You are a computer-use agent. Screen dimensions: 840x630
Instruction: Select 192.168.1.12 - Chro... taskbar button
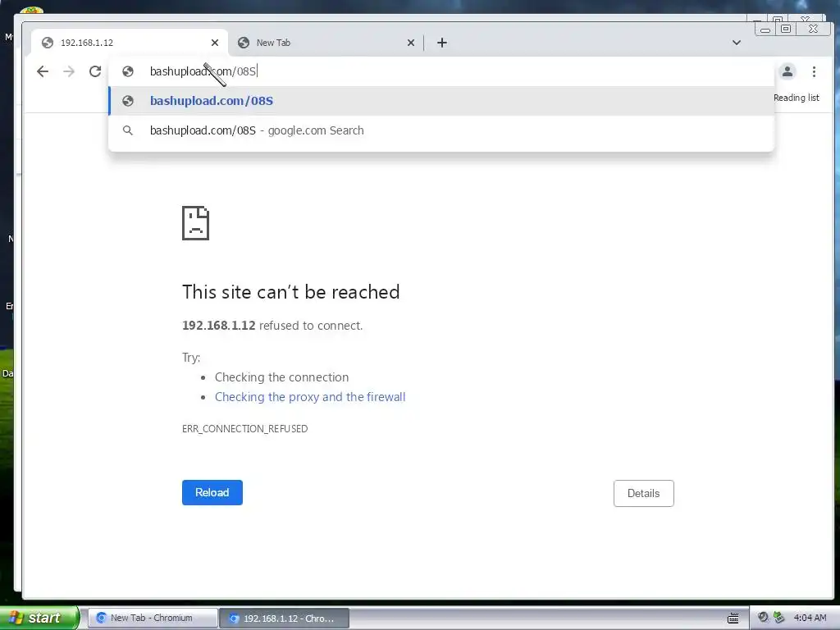[285, 619]
